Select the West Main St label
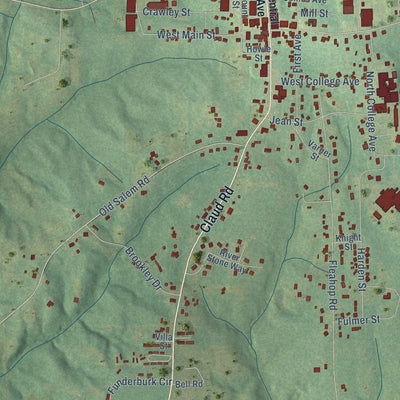The width and height of the screenshot is (400, 400). [186, 34]
